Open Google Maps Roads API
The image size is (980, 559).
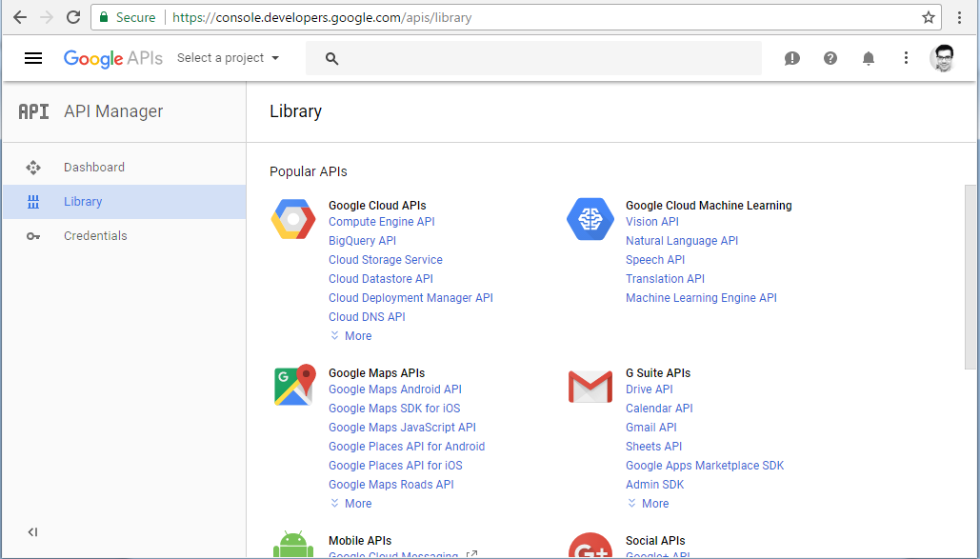coord(391,485)
